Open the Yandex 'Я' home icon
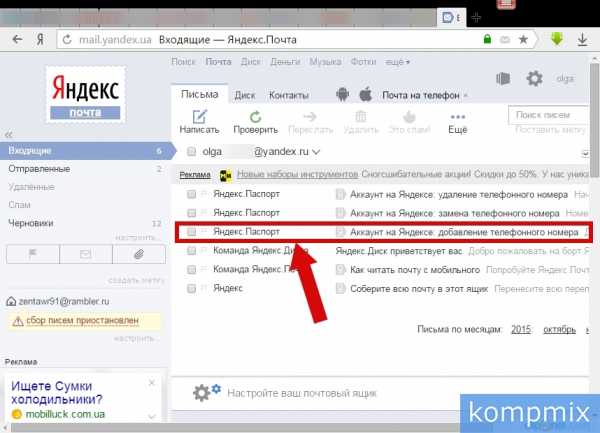Screen dimensions: 600x433 coord(40,39)
